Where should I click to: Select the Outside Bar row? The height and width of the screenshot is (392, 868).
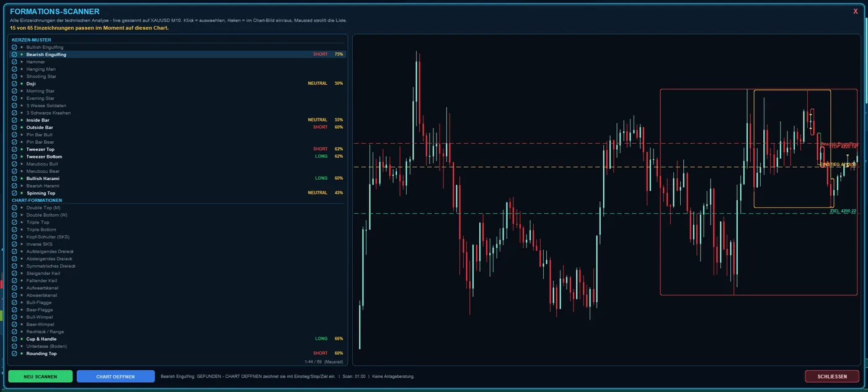point(177,128)
